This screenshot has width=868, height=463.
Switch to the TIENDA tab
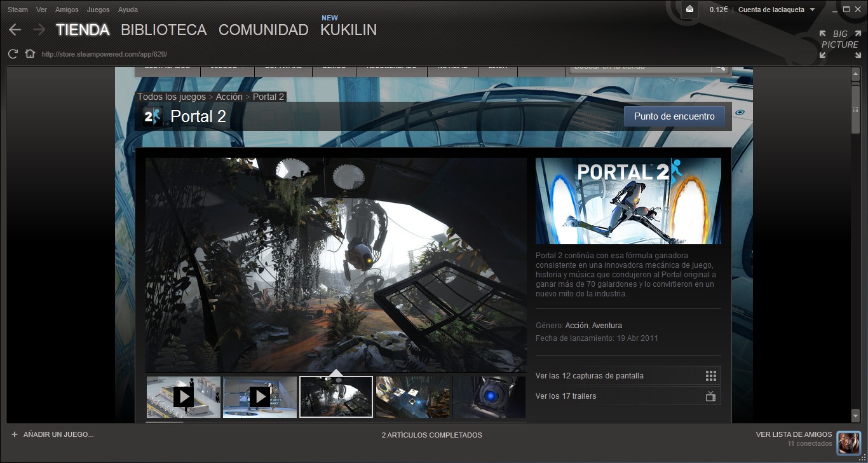point(83,30)
